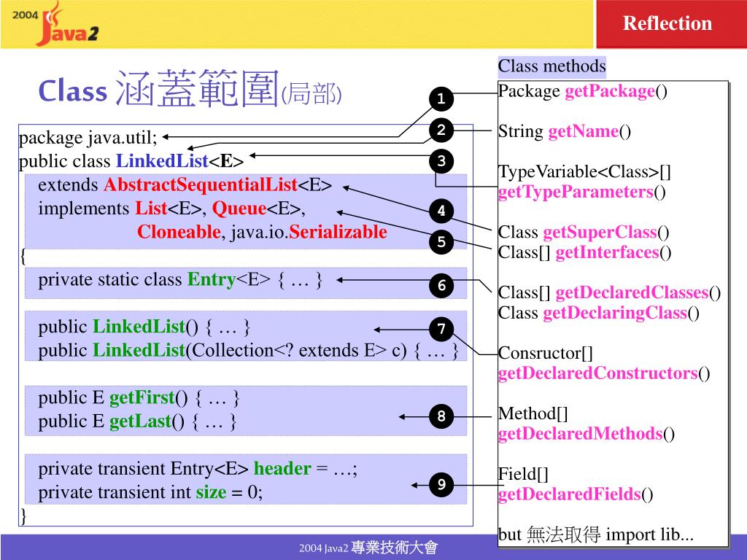The height and width of the screenshot is (560, 747).
Task: Click the "but 無法取得 import lib..." note
Action: (x=595, y=534)
